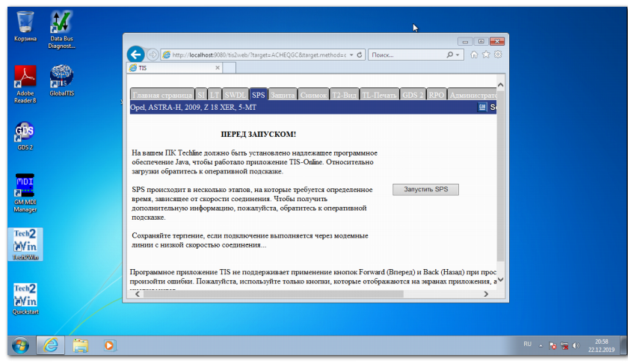Show hidden tray icons arrow

point(541,345)
